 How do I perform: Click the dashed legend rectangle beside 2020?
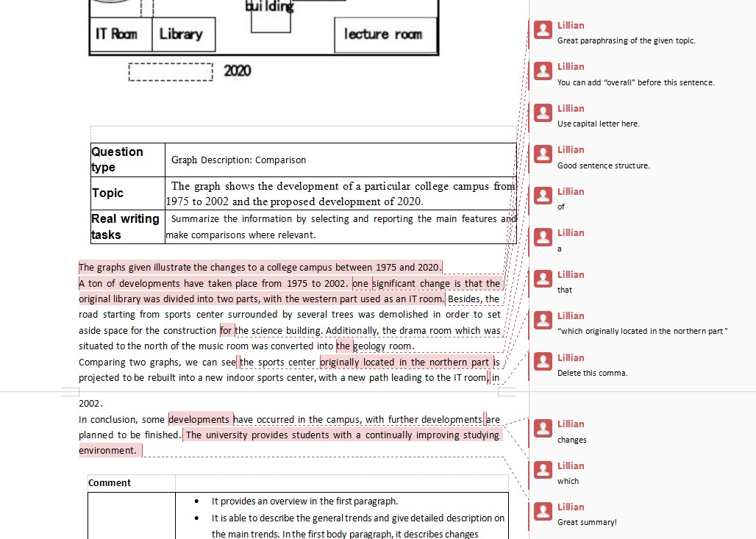pos(171,72)
